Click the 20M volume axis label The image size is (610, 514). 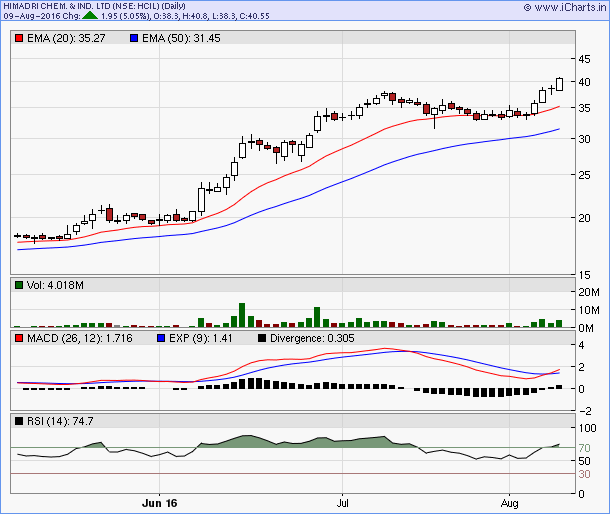pyautogui.click(x=589, y=292)
